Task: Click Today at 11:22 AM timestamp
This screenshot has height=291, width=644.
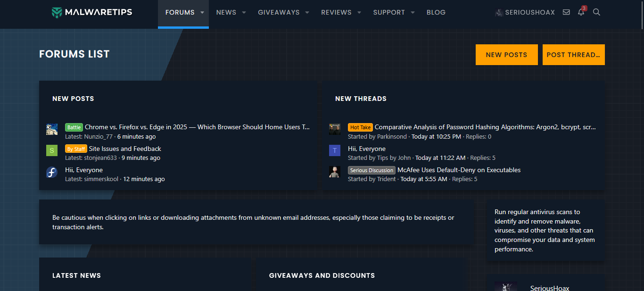Action: pyautogui.click(x=440, y=158)
